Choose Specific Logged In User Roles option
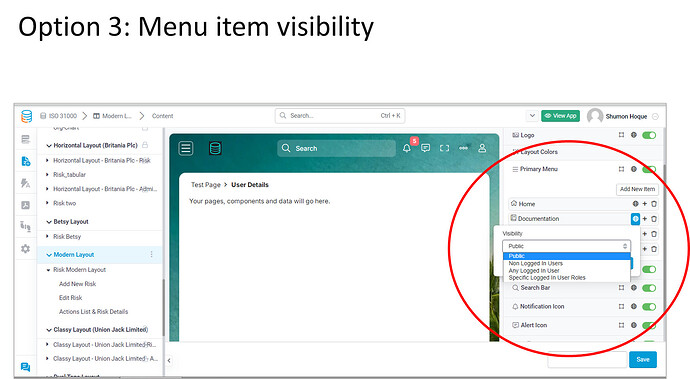Image resolution: width=690 pixels, height=379 pixels. click(547, 278)
